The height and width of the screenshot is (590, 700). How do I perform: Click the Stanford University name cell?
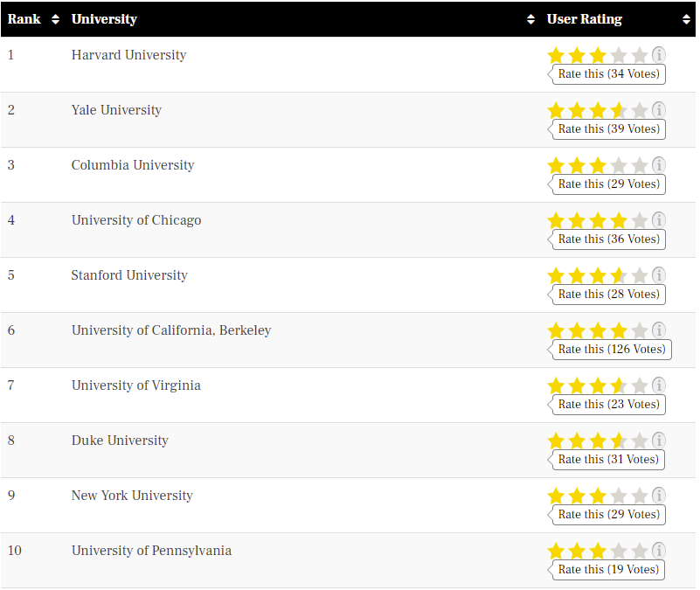click(129, 275)
